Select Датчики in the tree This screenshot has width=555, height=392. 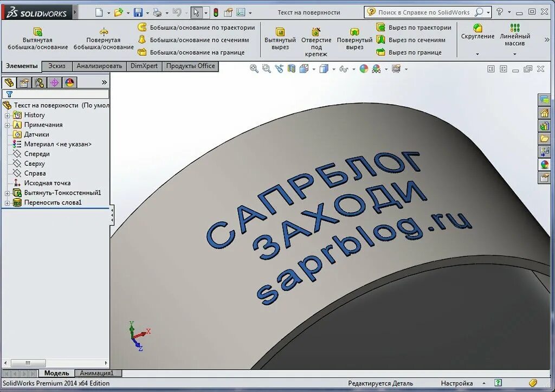tap(36, 134)
